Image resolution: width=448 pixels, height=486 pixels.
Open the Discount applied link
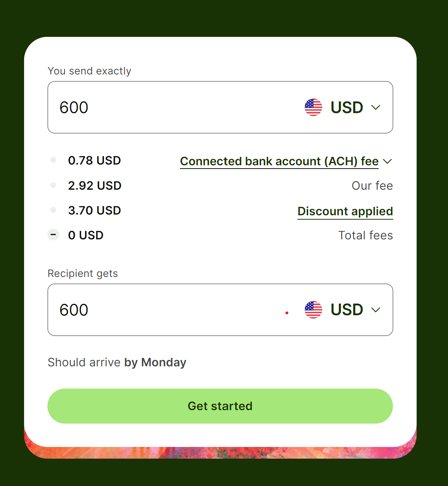[x=345, y=211]
